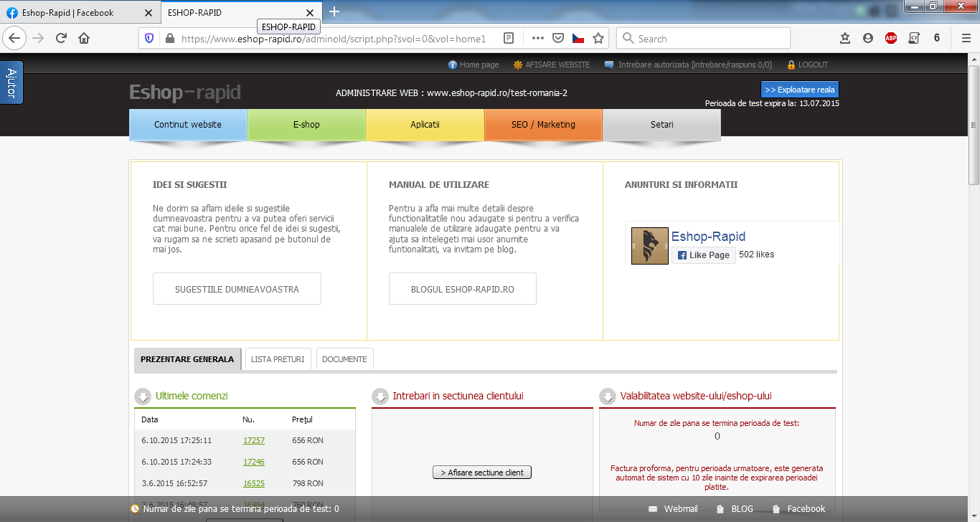Open Home page link in top bar
The height and width of the screenshot is (522, 980).
point(473,65)
